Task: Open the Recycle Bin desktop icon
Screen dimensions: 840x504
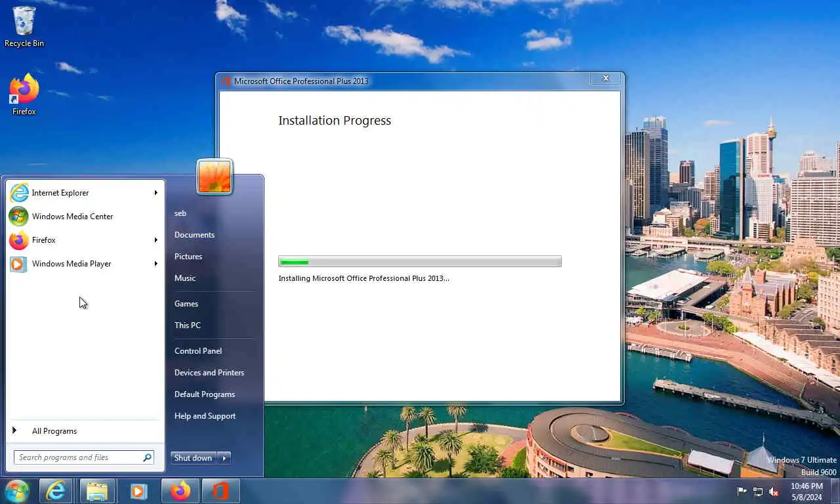Action: coord(24,27)
